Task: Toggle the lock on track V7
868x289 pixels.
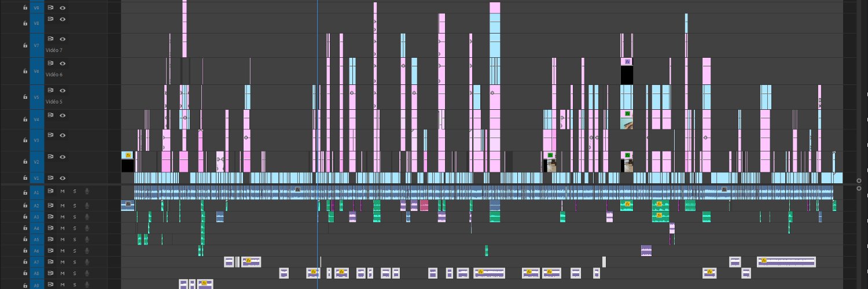Action: (24, 45)
